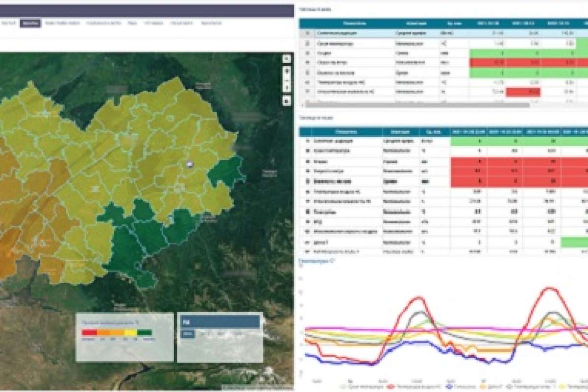The height and width of the screenshot is (392, 588).
Task: Open the first tab in the navigation bar
Action: 8,23
